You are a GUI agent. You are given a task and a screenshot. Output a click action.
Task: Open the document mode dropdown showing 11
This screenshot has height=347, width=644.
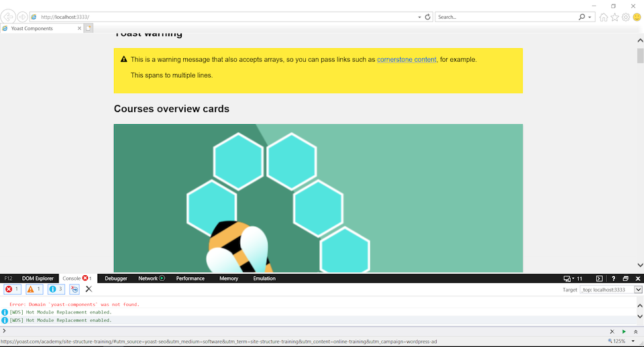point(573,279)
